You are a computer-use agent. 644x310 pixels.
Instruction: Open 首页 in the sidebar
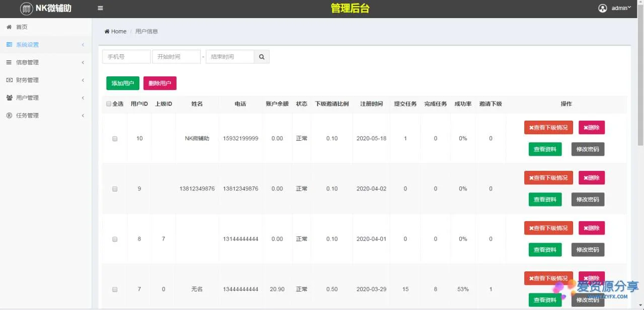[22, 27]
